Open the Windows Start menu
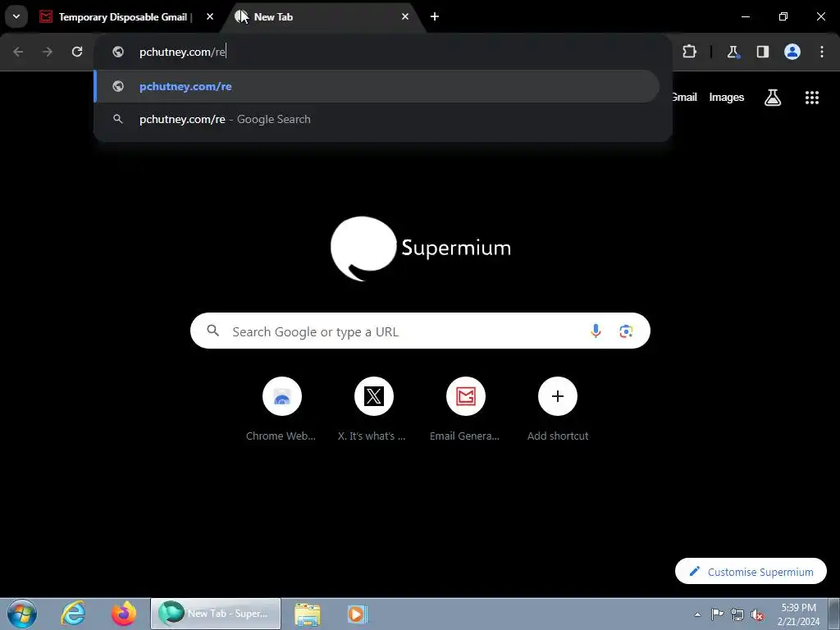The image size is (840, 630). tap(22, 614)
